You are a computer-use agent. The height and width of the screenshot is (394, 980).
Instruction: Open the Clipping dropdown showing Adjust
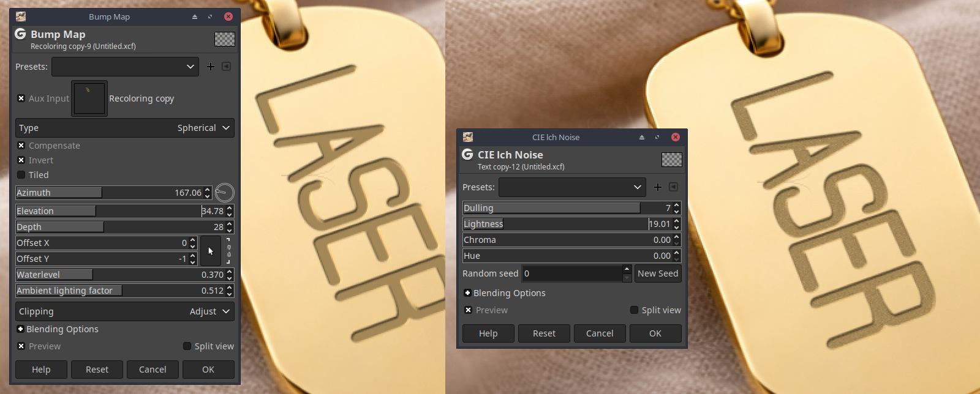tap(125, 311)
